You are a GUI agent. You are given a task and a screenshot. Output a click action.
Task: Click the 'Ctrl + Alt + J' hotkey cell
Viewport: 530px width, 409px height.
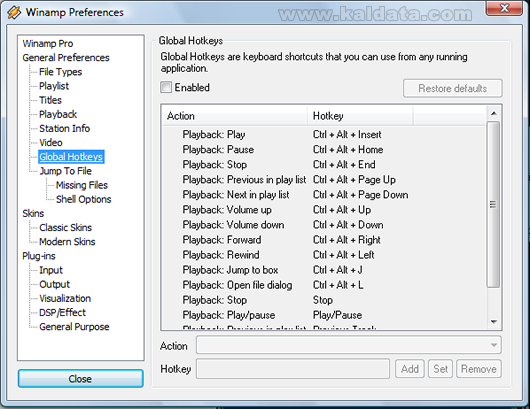click(x=338, y=270)
